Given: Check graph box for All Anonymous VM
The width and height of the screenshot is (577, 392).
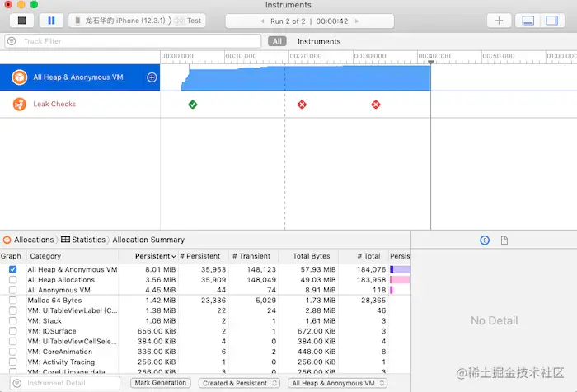Looking at the screenshot, I should click(x=12, y=290).
